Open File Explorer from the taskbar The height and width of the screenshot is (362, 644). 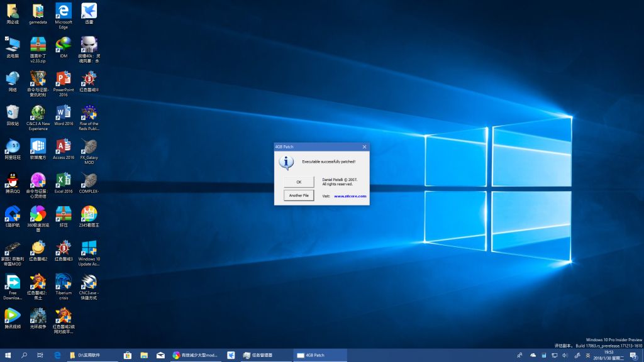pyautogui.click(x=144, y=356)
